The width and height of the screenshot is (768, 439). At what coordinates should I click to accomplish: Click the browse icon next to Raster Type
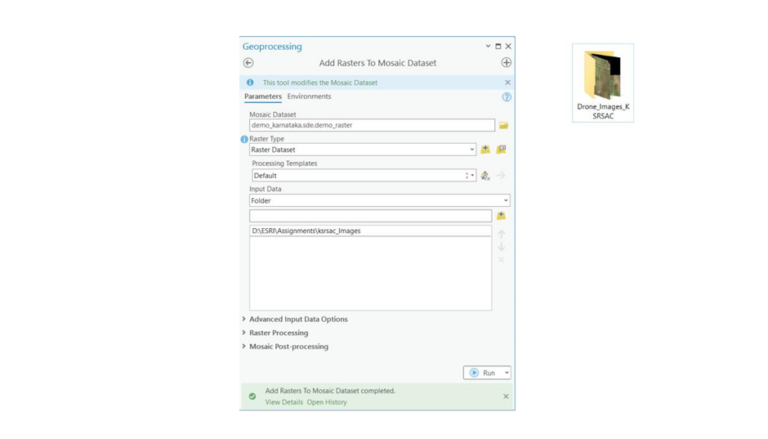pyautogui.click(x=485, y=150)
